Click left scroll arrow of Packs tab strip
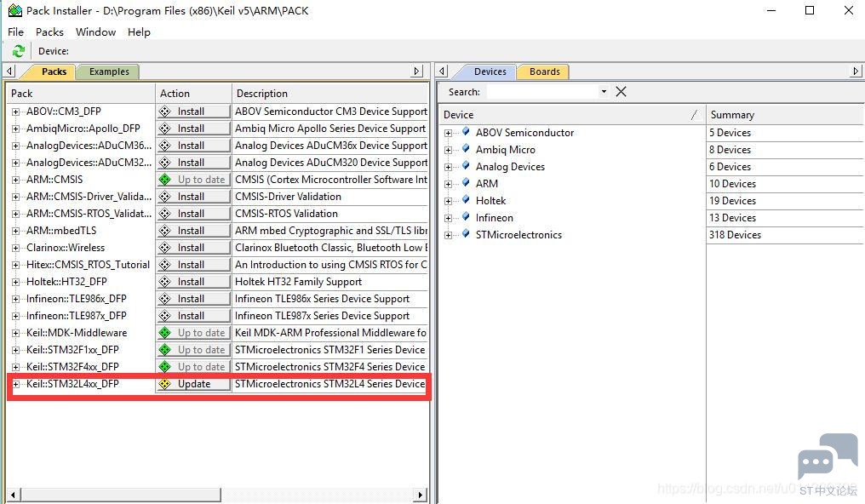 [x=9, y=72]
